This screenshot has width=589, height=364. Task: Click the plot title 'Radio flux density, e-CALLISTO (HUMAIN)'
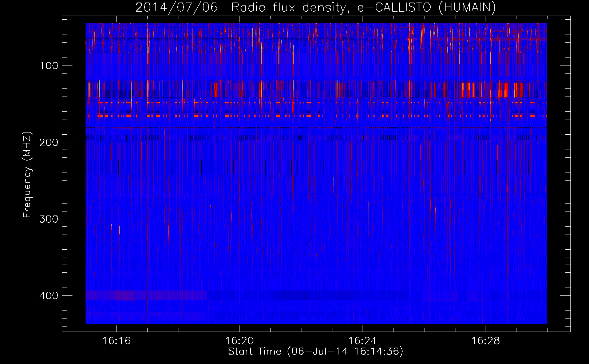[x=363, y=8]
